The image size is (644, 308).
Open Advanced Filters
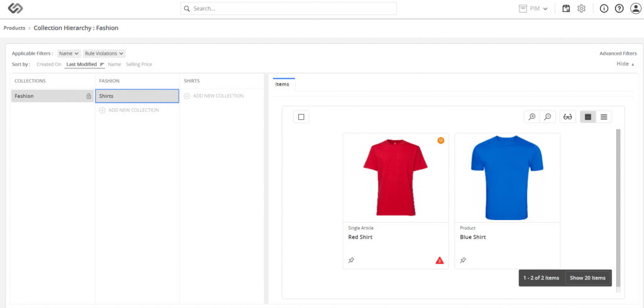[618, 53]
